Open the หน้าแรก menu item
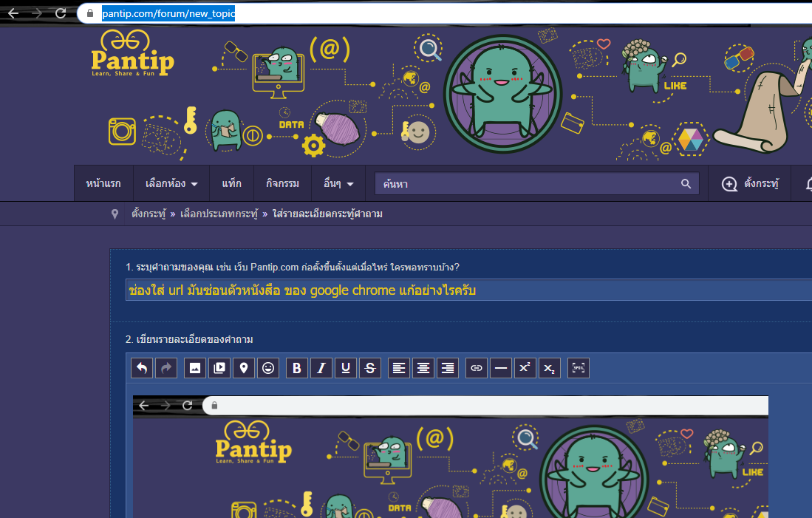Image resolution: width=812 pixels, height=518 pixels. pos(103,183)
